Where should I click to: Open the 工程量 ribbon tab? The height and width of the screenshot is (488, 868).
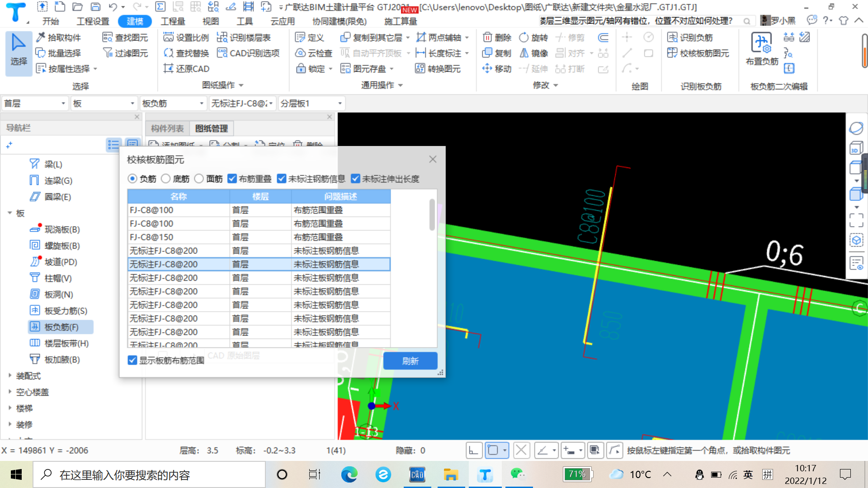173,21
